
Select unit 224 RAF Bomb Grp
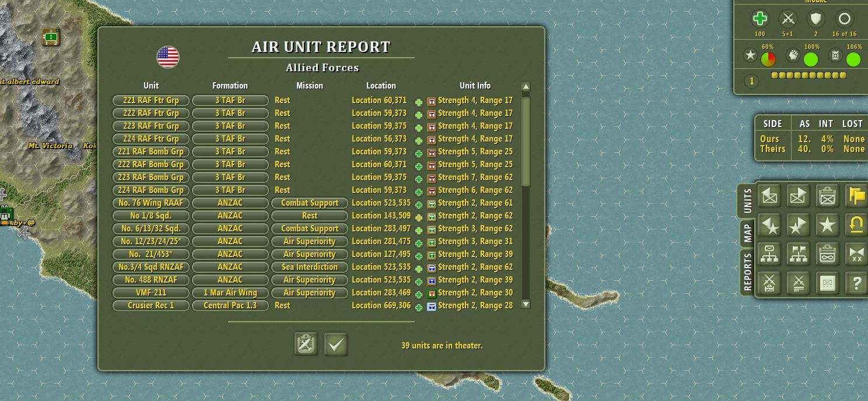click(x=151, y=190)
